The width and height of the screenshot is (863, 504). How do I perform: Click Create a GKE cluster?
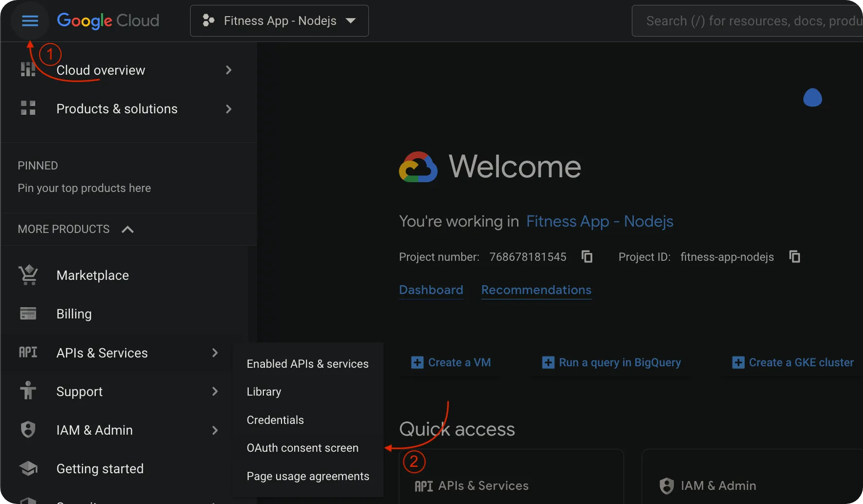(x=793, y=362)
